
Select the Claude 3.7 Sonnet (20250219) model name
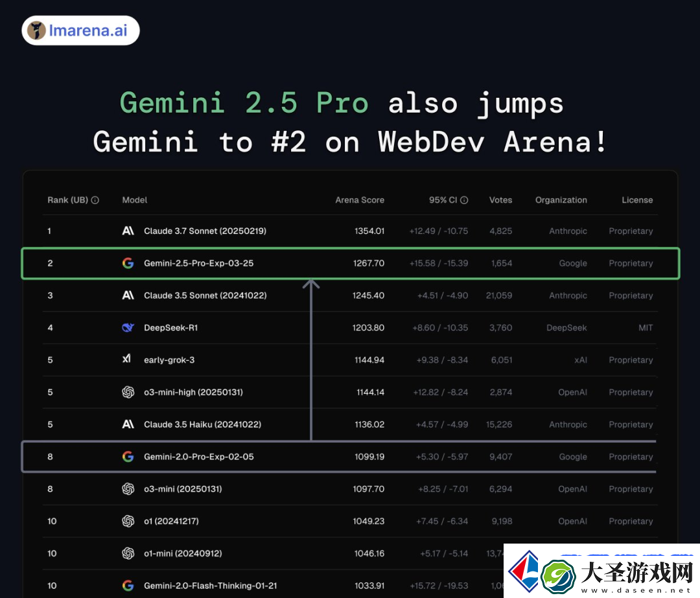tap(205, 231)
